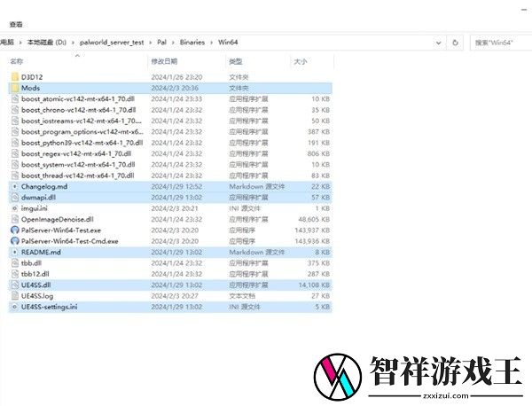Expand chevron after palworld_server_test breadcrumb
Image resolution: width=532 pixels, height=406 pixels.
click(151, 43)
